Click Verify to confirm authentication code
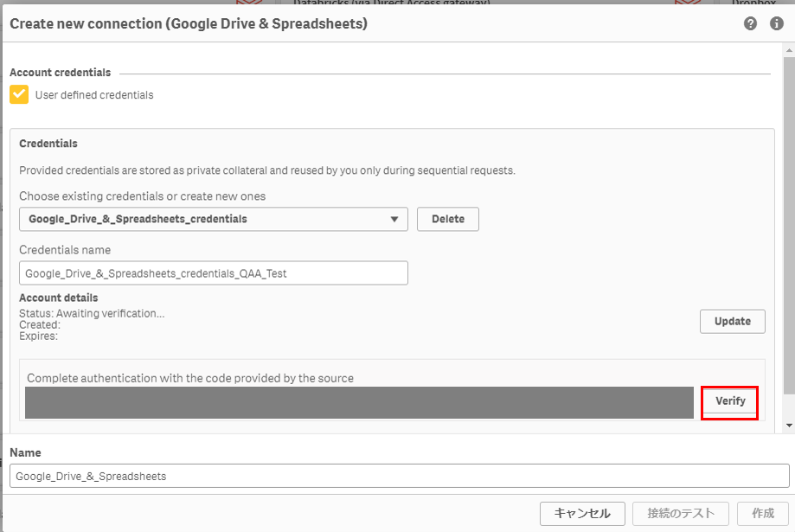Image resolution: width=795 pixels, height=532 pixels. click(x=730, y=401)
